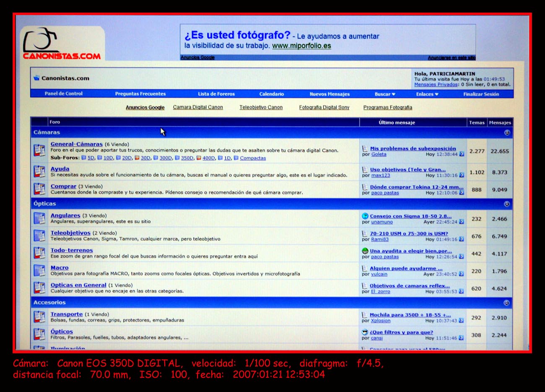The image size is (545, 392).
Task: Click the green icon beside Una ayudita a elegir
Action: click(x=365, y=251)
